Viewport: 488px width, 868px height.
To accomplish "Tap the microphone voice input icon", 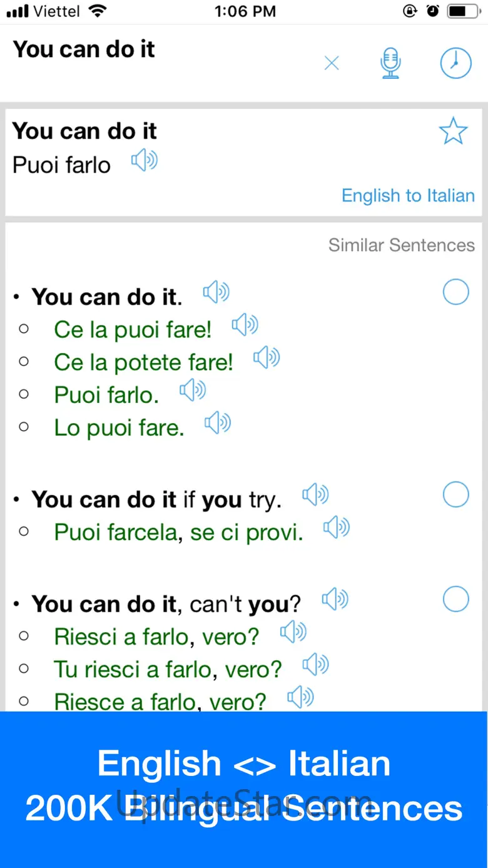I will tap(390, 63).
